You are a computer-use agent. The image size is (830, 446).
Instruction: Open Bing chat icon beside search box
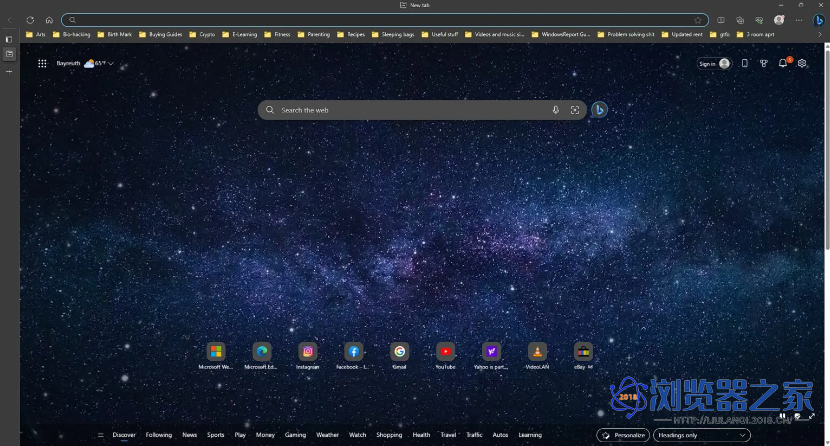599,110
